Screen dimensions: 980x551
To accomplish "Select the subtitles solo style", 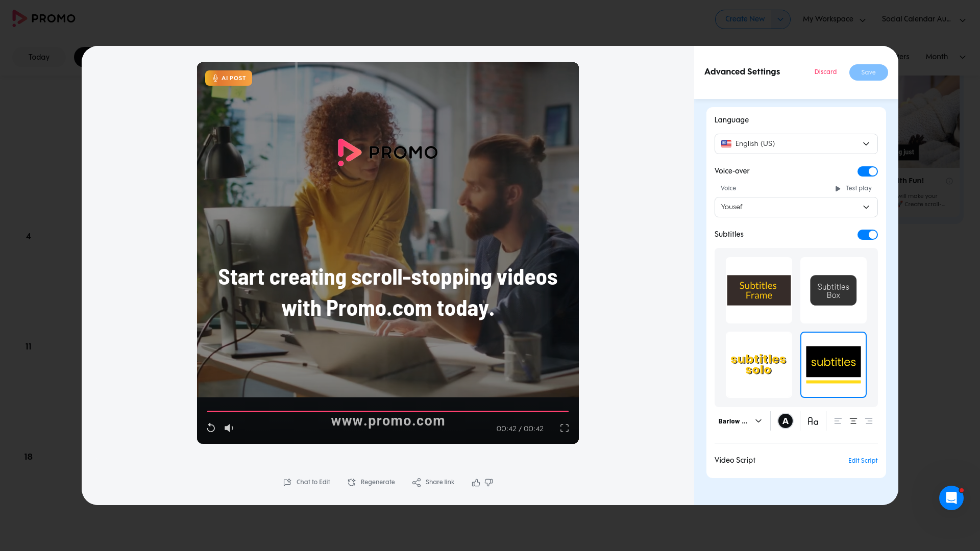I will click(x=759, y=365).
